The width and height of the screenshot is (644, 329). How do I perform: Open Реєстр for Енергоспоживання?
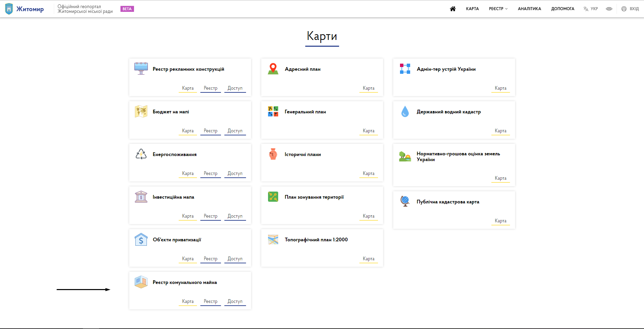pos(210,174)
